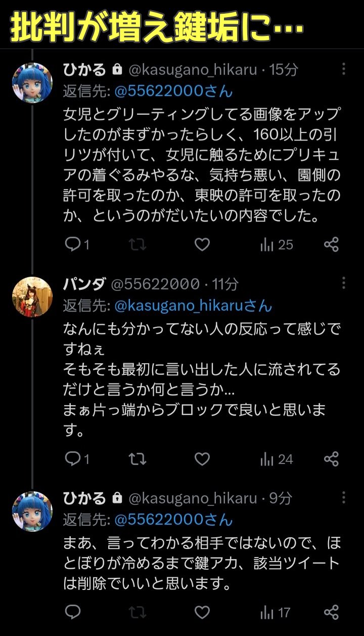The width and height of the screenshot is (364, 636).
Task: Share Panda's reply tweet
Action: pos(331,459)
